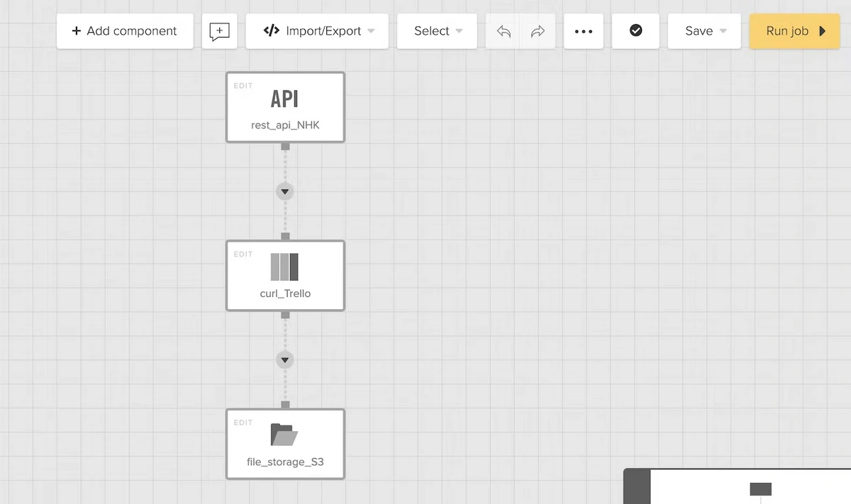Click EDIT on rest_api_NHK component
This screenshot has height=504, width=851.
click(243, 86)
